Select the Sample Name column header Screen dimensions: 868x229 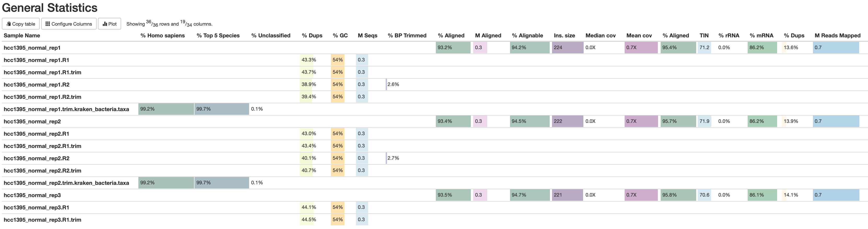(22, 35)
